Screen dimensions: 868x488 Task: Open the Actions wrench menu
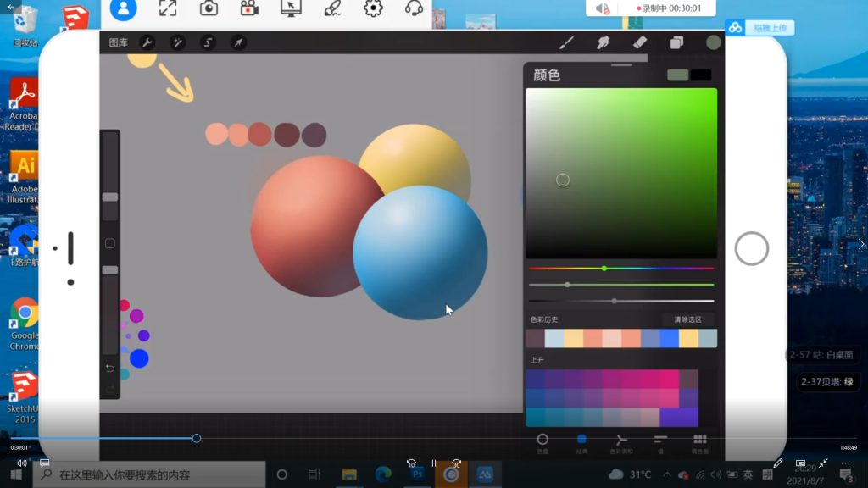pos(147,42)
